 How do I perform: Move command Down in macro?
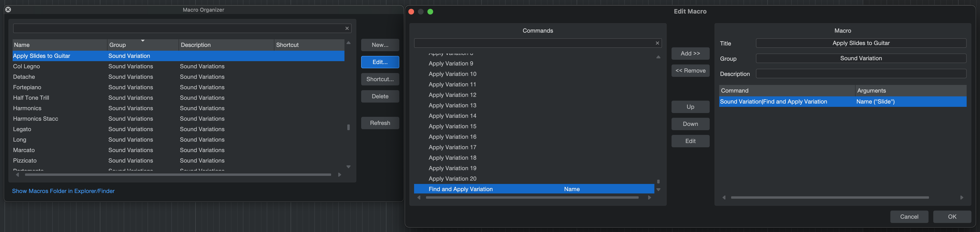point(690,124)
